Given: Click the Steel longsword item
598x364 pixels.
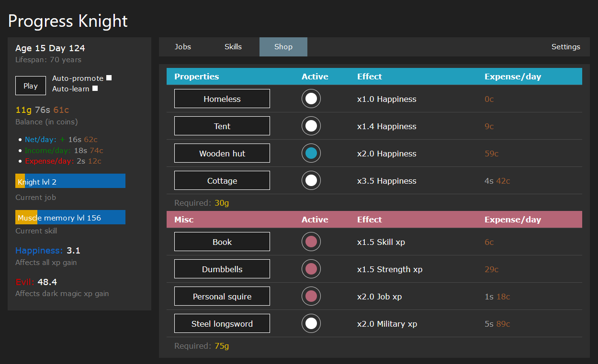Looking at the screenshot, I should (x=222, y=323).
